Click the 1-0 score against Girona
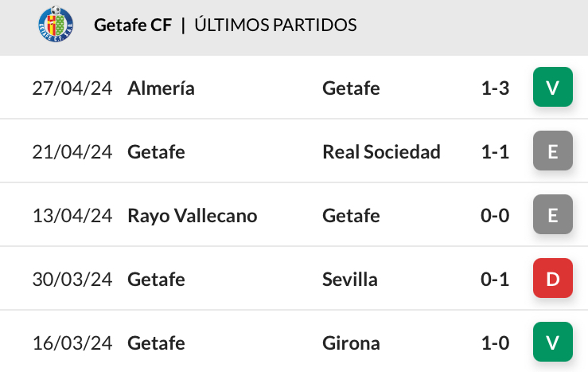 tap(496, 343)
